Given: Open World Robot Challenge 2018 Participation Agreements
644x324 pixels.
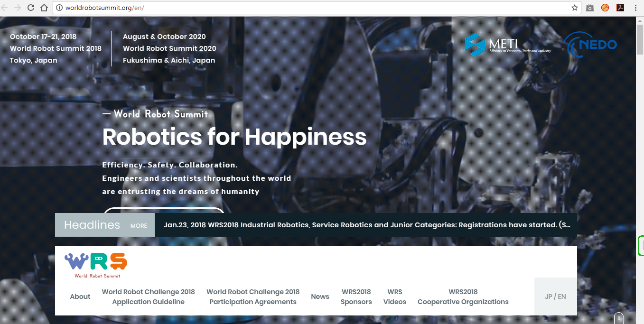Looking at the screenshot, I should [x=253, y=296].
